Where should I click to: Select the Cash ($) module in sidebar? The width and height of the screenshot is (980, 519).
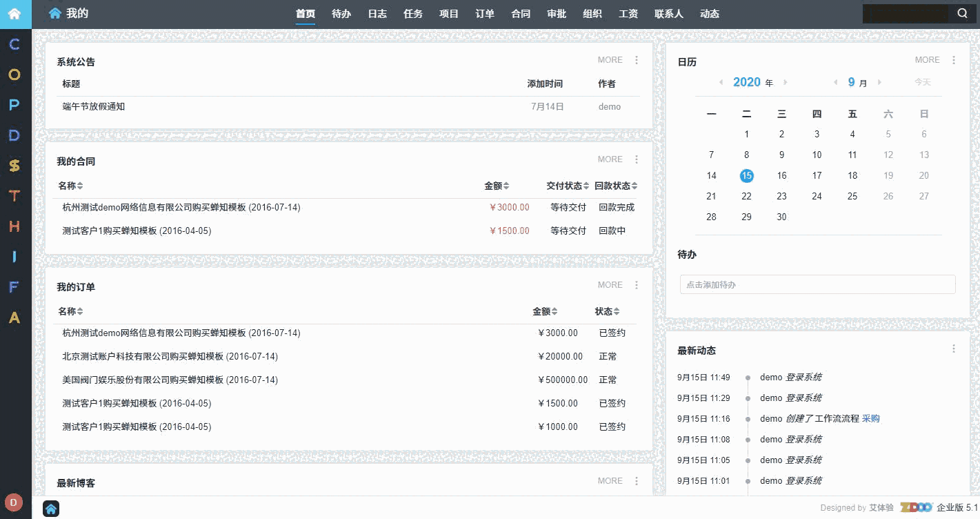pos(14,166)
